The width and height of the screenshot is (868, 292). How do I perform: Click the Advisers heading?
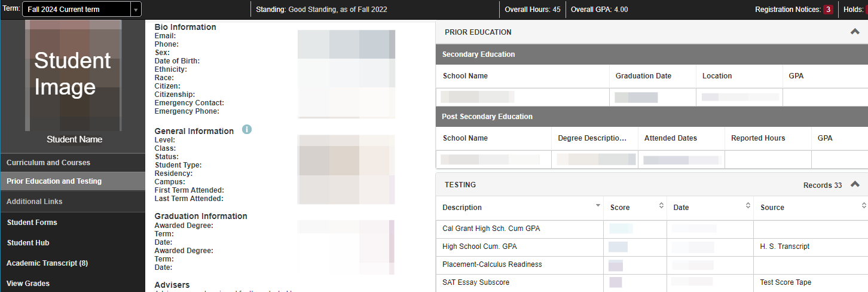[x=172, y=285]
